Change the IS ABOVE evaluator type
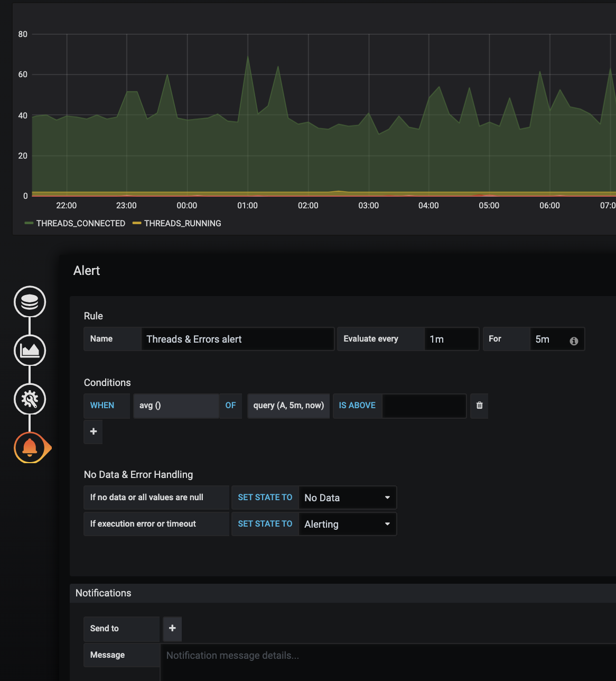 click(x=357, y=406)
